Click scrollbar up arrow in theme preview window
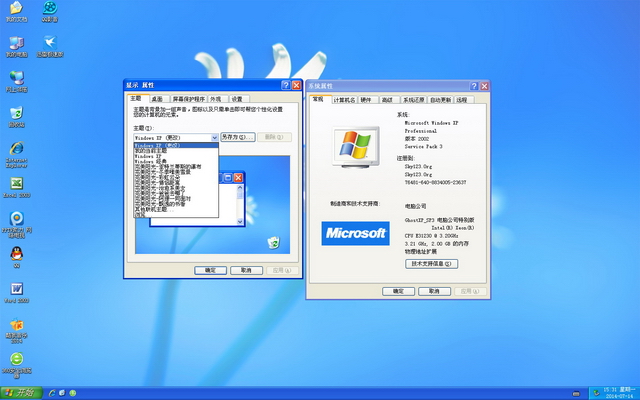The height and width of the screenshot is (400, 640). (240, 187)
